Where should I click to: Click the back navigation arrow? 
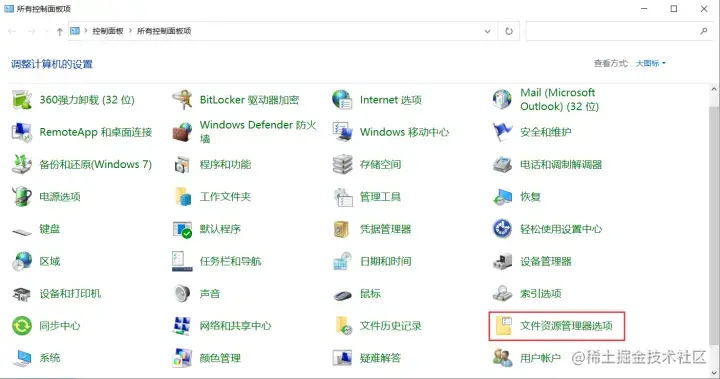click(12, 31)
